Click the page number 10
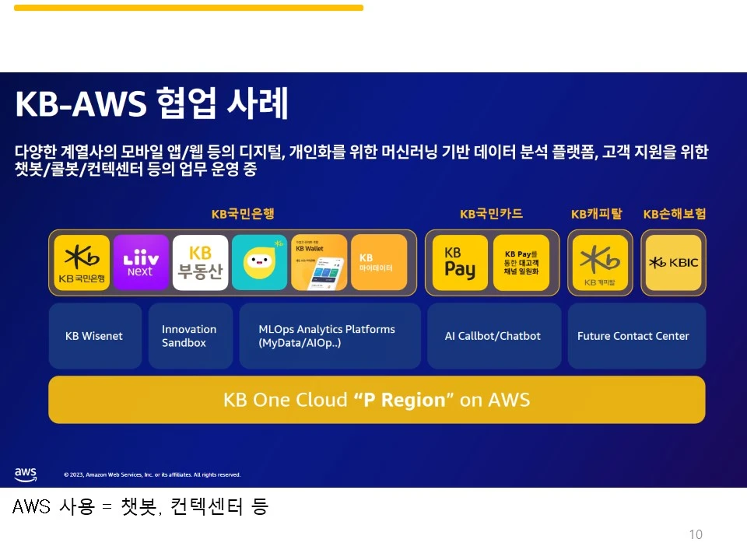 [695, 534]
